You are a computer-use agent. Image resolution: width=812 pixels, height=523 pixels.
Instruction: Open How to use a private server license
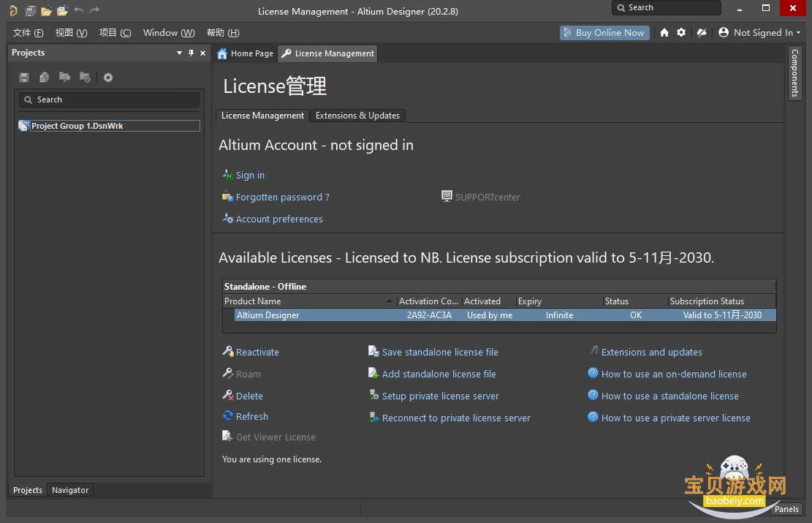(x=675, y=418)
